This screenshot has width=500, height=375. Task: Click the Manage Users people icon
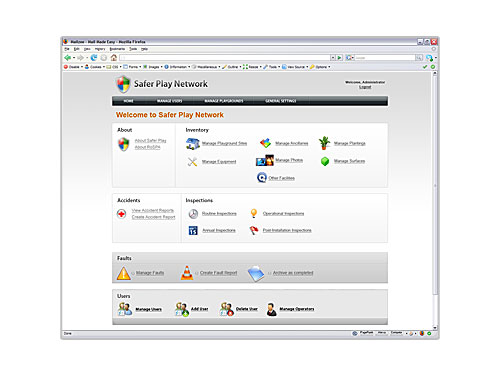[125, 309]
